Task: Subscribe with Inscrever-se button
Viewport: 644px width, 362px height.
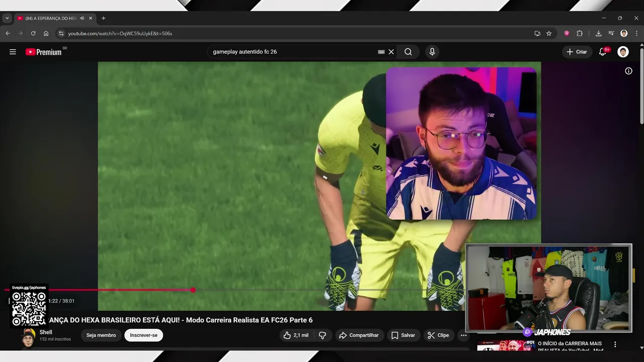Action: (x=143, y=335)
